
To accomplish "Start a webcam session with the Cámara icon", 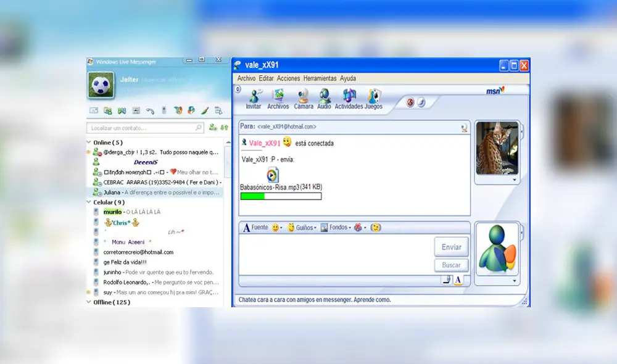I will [x=302, y=99].
